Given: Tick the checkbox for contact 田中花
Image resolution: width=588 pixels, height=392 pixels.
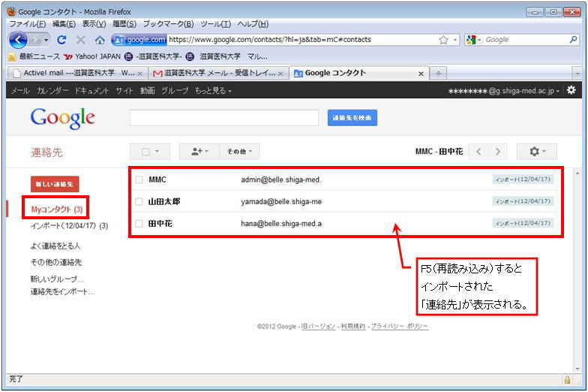Looking at the screenshot, I should click(x=139, y=224).
